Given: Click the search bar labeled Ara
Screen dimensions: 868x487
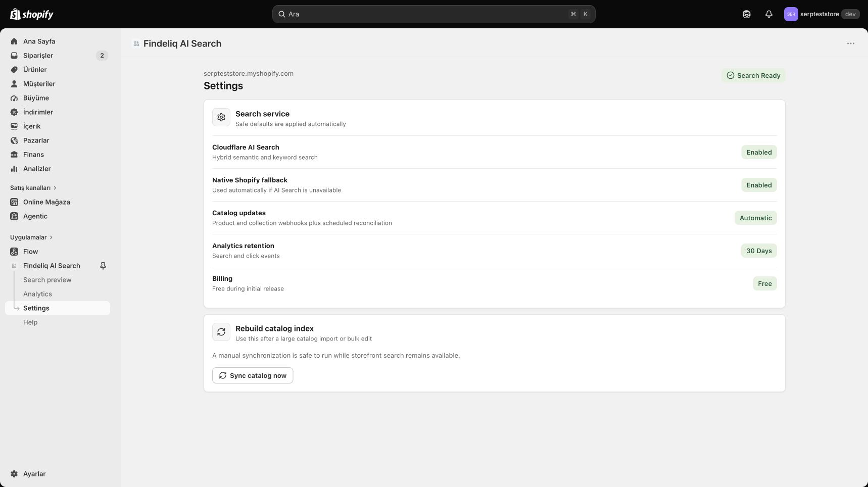Looking at the screenshot, I should pyautogui.click(x=433, y=14).
